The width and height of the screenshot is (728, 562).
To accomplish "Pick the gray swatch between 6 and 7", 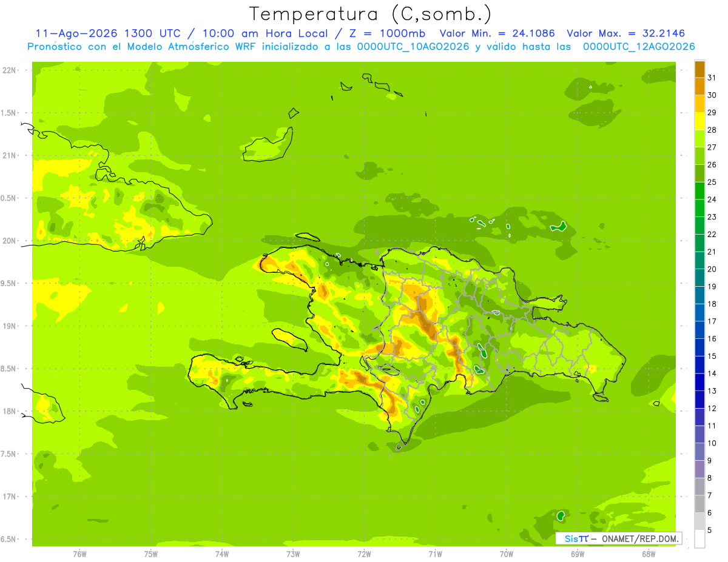I will point(700,504).
